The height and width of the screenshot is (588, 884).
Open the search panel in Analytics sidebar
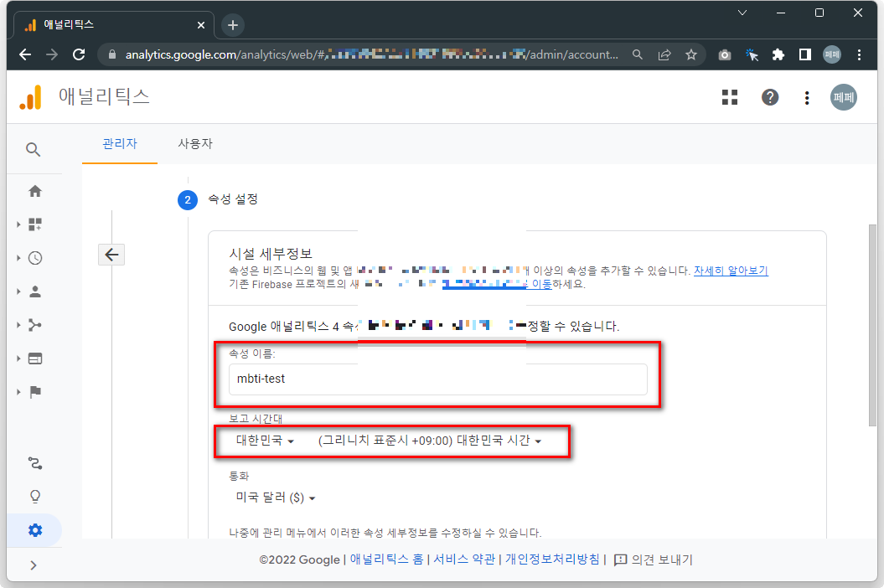(34, 149)
